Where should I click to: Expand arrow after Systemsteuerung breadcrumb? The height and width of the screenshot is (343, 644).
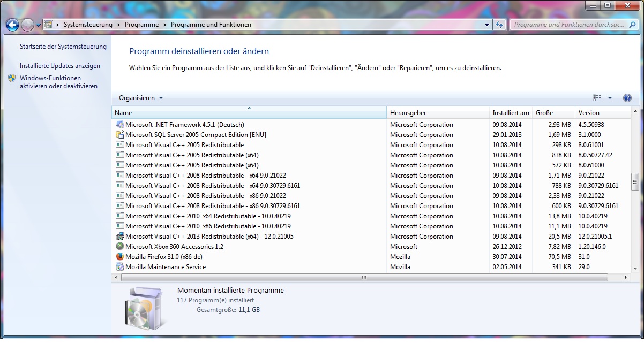click(x=119, y=25)
